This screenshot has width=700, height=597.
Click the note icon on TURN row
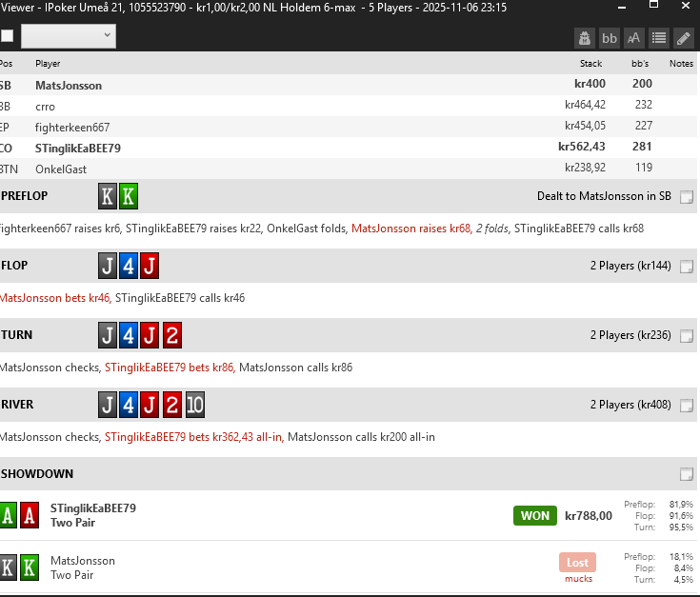click(687, 336)
